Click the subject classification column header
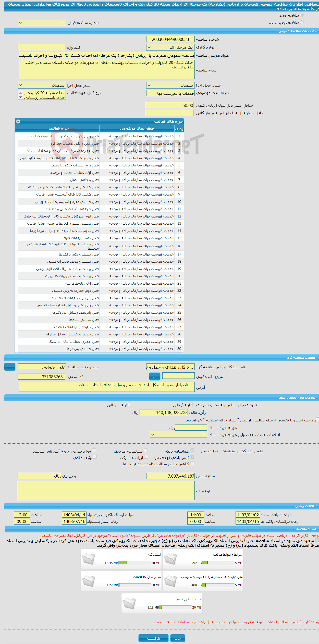 pos(137,128)
